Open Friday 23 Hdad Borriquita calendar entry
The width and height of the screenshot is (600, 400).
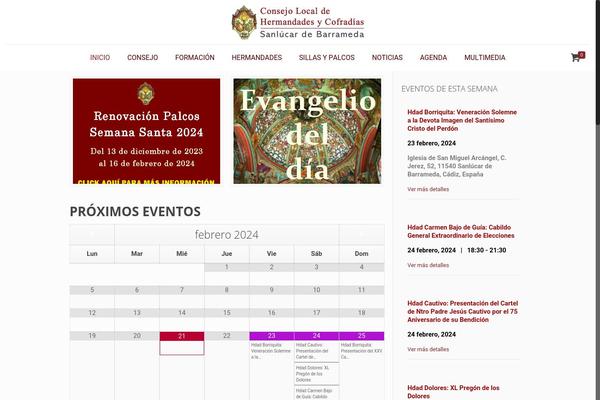tap(271, 351)
